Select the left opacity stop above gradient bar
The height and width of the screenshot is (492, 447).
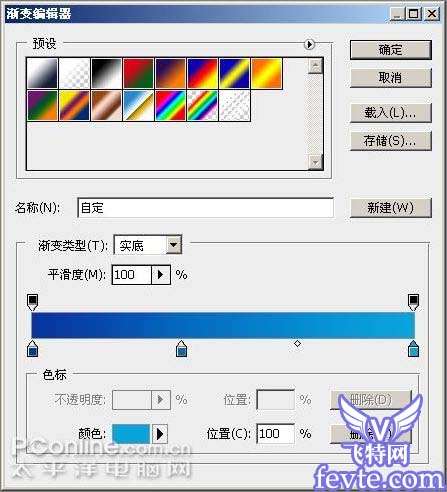point(32,302)
